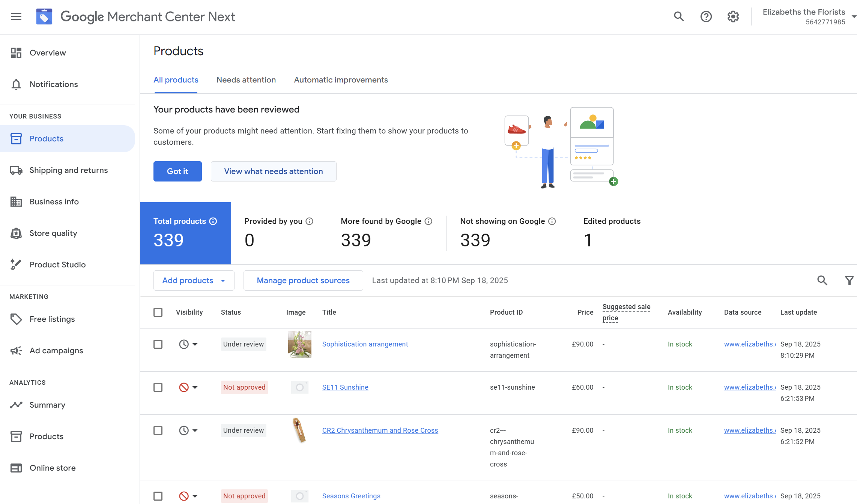Open Notifications from the sidebar
The image size is (857, 504).
pos(54,84)
